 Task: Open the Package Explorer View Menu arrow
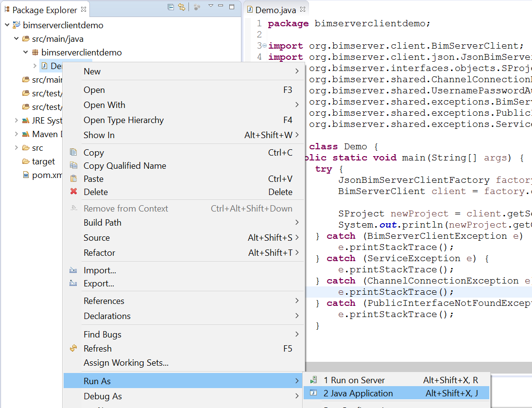point(210,6)
